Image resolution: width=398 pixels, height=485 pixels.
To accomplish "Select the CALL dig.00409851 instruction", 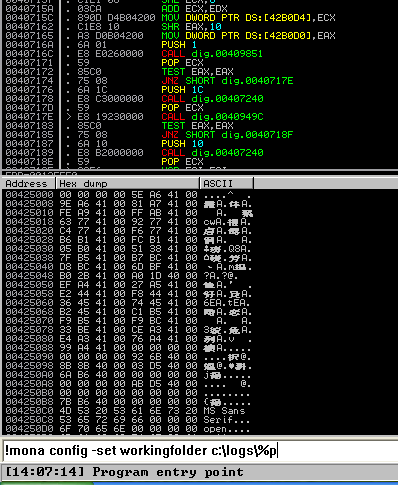I will pos(212,53).
